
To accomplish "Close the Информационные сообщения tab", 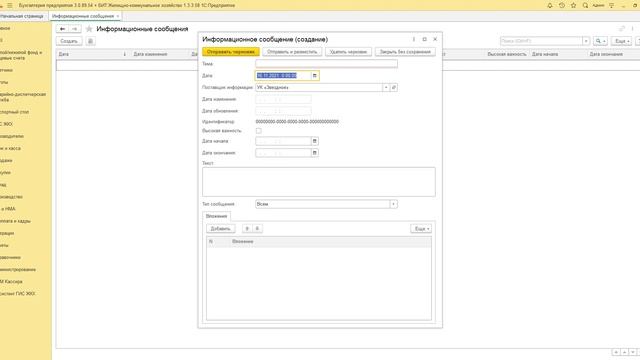I will [118, 16].
